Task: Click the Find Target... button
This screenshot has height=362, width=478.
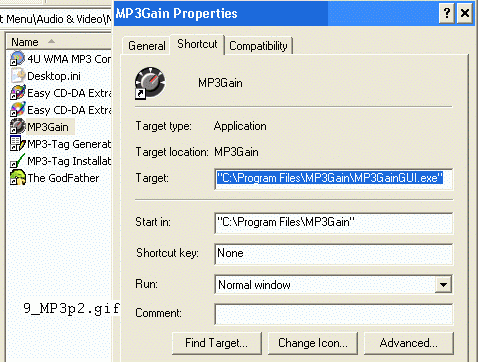Action: point(217,343)
